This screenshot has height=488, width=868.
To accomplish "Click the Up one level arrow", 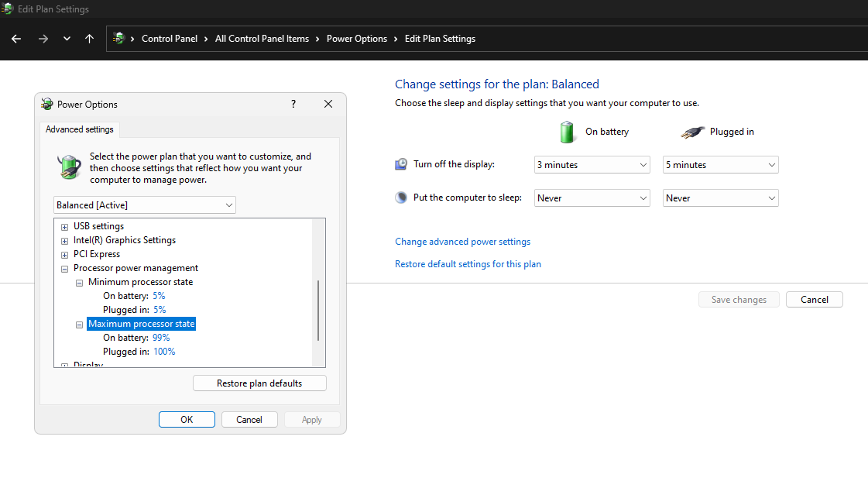I will (x=90, y=39).
